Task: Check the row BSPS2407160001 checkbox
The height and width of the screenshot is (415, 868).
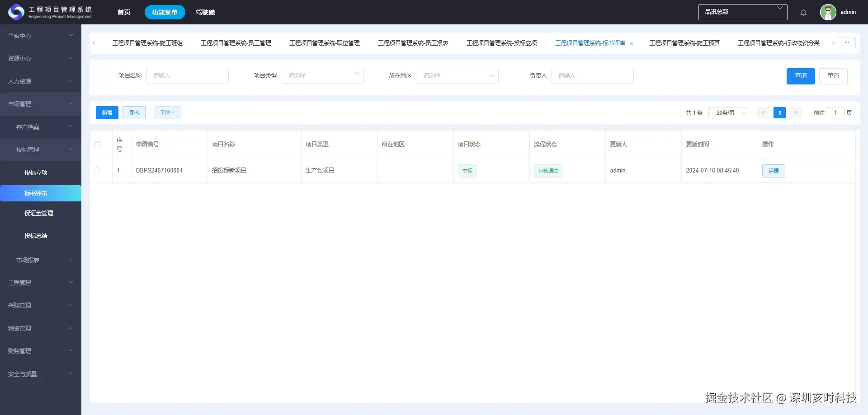Action: pyautogui.click(x=97, y=171)
